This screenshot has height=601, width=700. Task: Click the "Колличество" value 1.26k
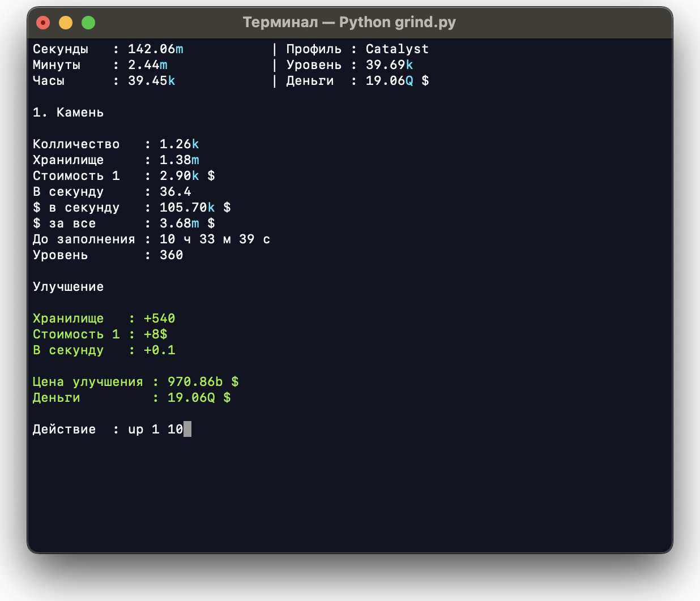pos(179,144)
